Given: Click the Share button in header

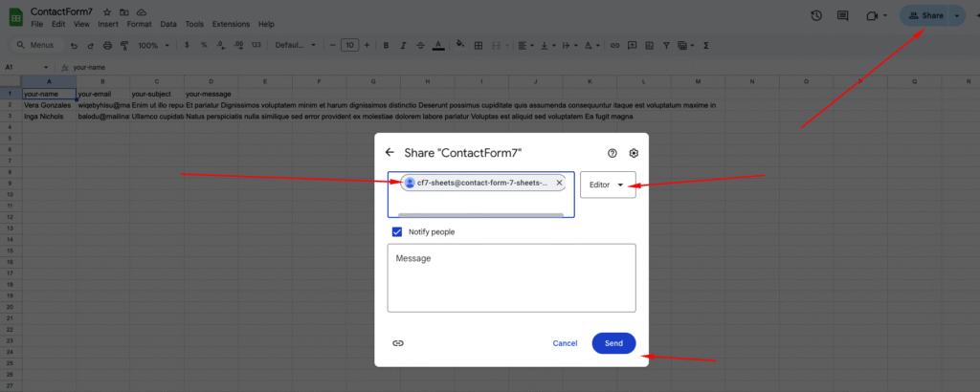Looking at the screenshot, I should (x=925, y=15).
